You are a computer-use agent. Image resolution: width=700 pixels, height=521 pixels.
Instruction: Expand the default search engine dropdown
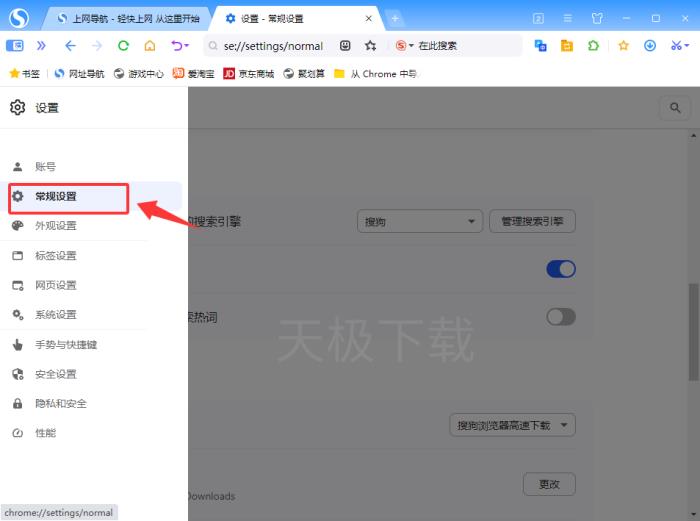pyautogui.click(x=420, y=221)
